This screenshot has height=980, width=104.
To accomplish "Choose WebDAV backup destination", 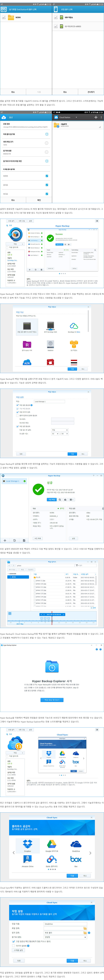I will pos(50,345).
